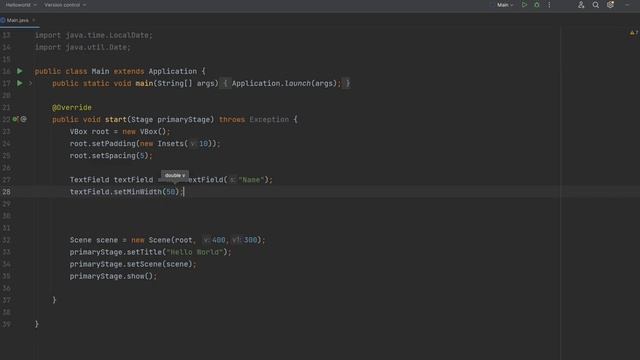640x360 pixels.
Task: Click the "Name" string literal in the TextField constructor
Action: pyautogui.click(x=250, y=180)
